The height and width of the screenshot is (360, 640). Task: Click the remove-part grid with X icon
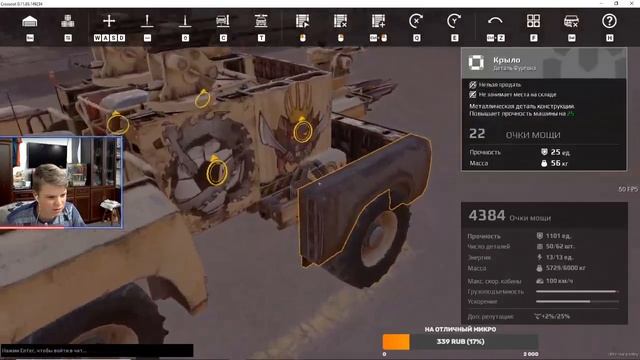tap(340, 21)
